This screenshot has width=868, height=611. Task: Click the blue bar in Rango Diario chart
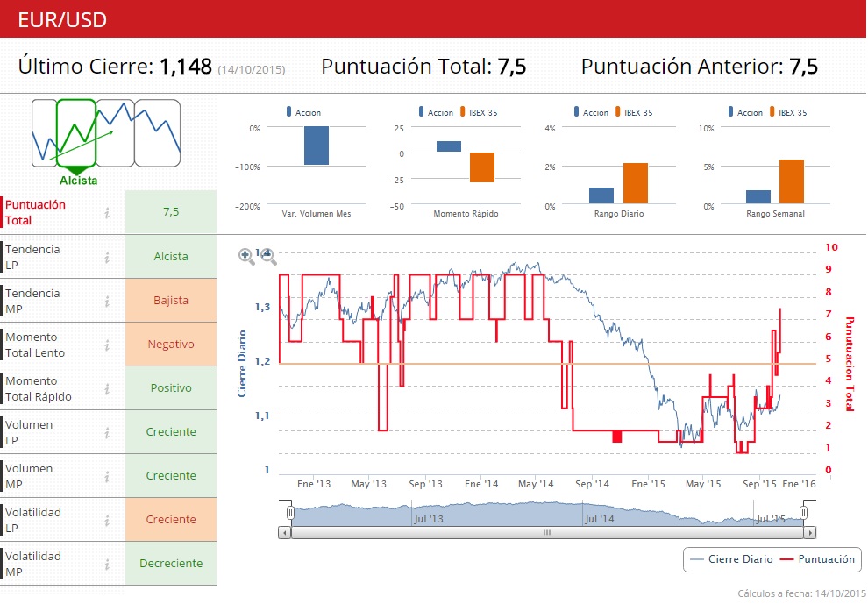click(x=601, y=195)
